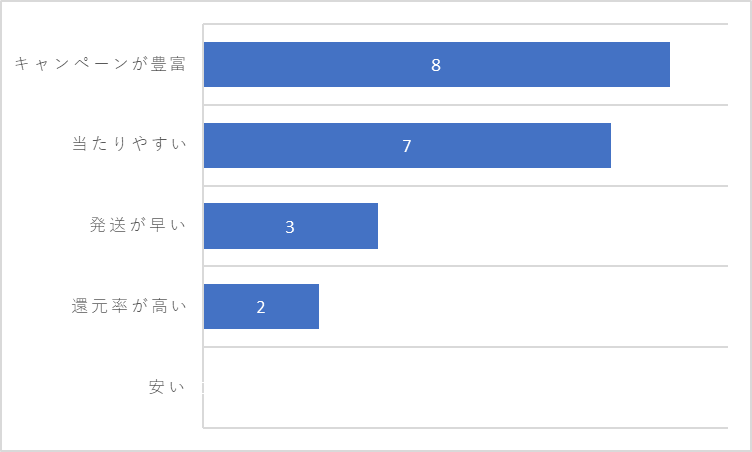Click the 当たりやすい bar
Viewport: 752px width, 452px height.
(407, 145)
